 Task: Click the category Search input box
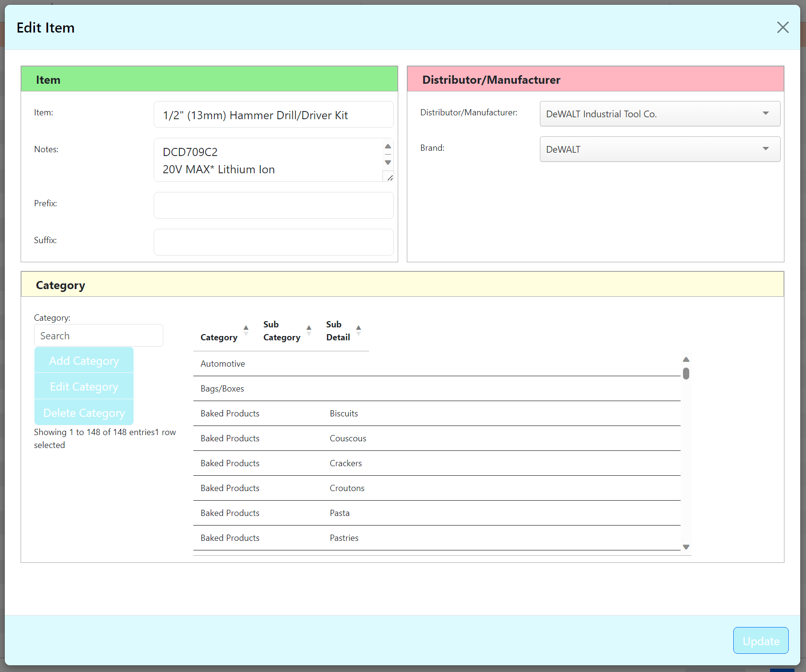coord(98,336)
